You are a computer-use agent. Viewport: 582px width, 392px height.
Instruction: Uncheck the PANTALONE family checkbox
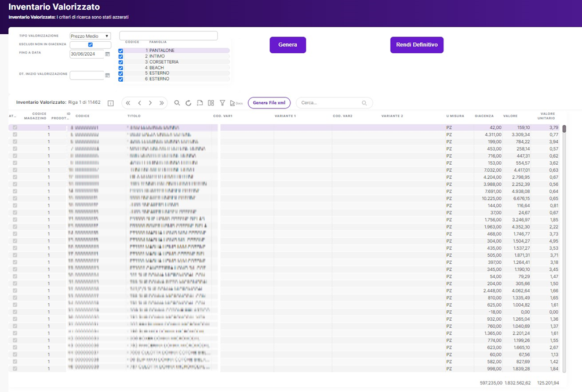point(121,51)
